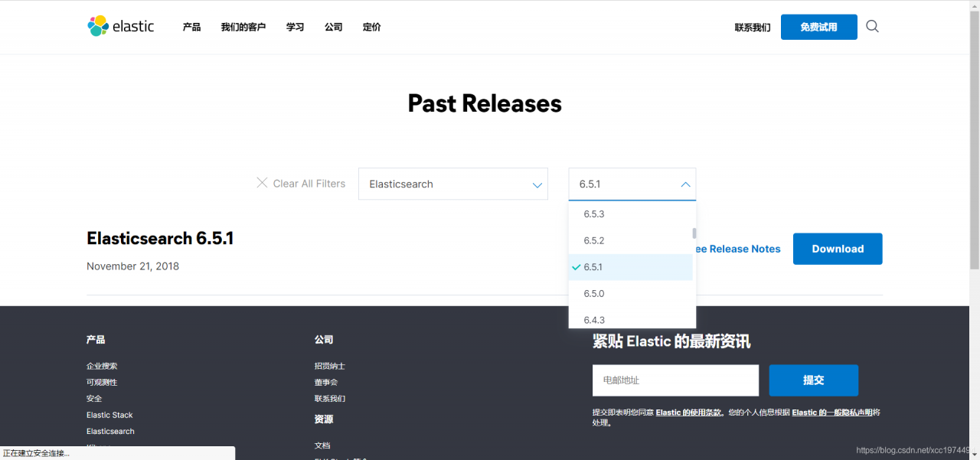Image resolution: width=980 pixels, height=460 pixels.
Task: Choose 6.4.3 in the version dropdown
Action: coord(594,319)
